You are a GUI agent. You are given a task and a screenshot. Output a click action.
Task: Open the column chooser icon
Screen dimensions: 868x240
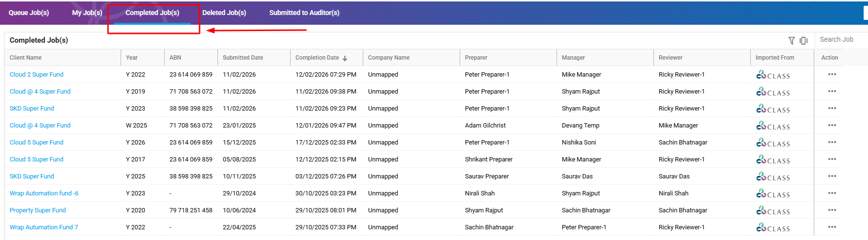coord(804,40)
